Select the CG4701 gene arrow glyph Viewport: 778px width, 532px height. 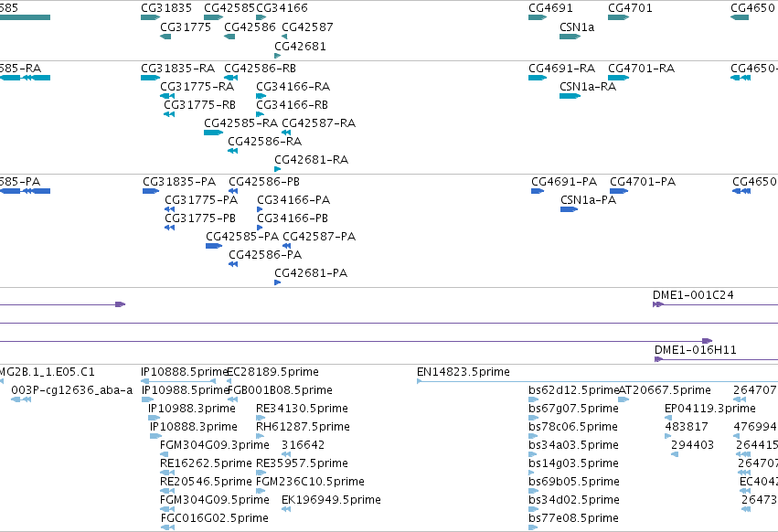click(x=618, y=17)
